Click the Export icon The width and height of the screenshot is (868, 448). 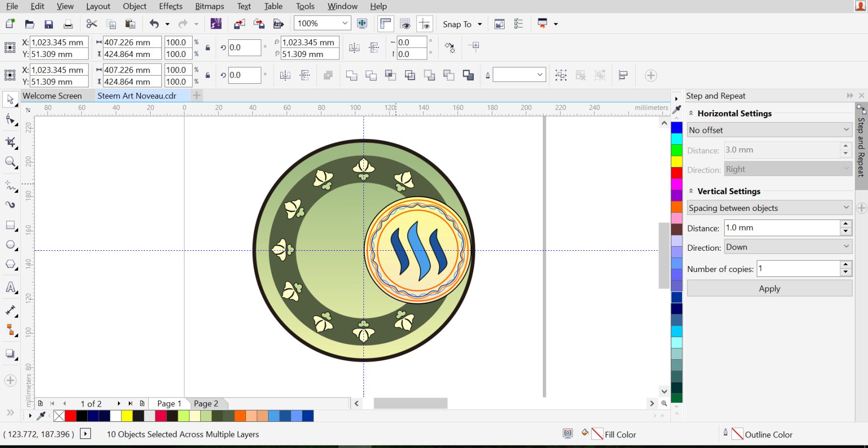pyautogui.click(x=259, y=24)
